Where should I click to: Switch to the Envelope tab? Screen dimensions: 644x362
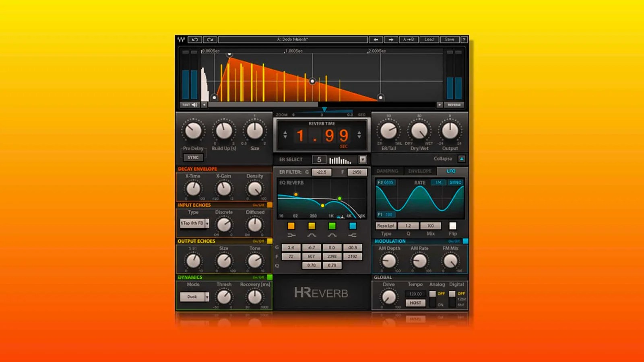[x=420, y=171]
